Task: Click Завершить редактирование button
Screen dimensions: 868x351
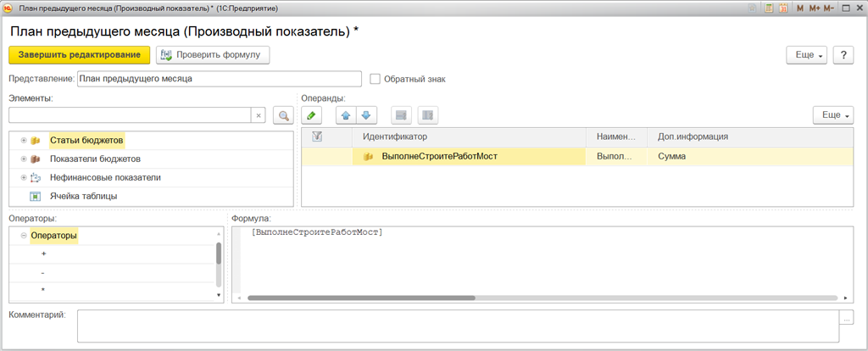Action: point(80,55)
